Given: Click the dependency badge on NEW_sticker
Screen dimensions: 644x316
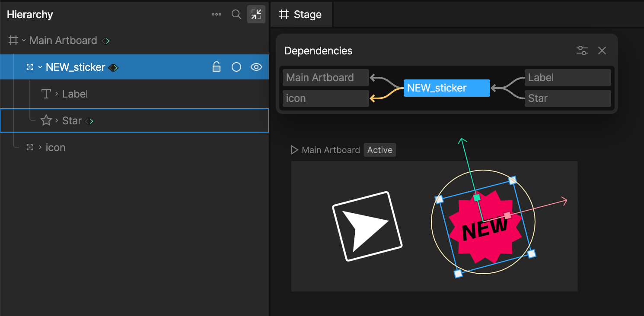Looking at the screenshot, I should click(113, 67).
